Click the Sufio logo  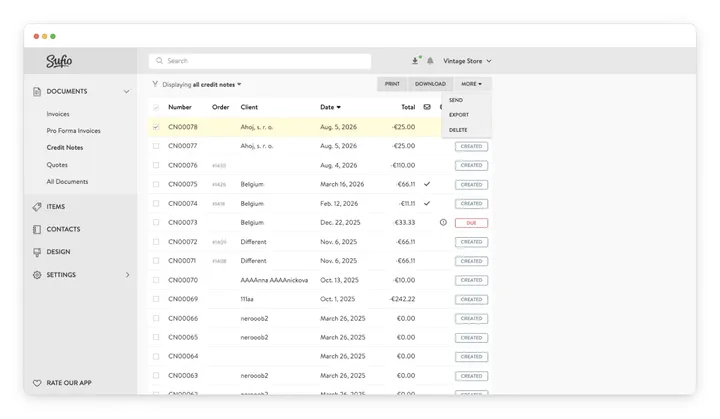[x=59, y=61]
